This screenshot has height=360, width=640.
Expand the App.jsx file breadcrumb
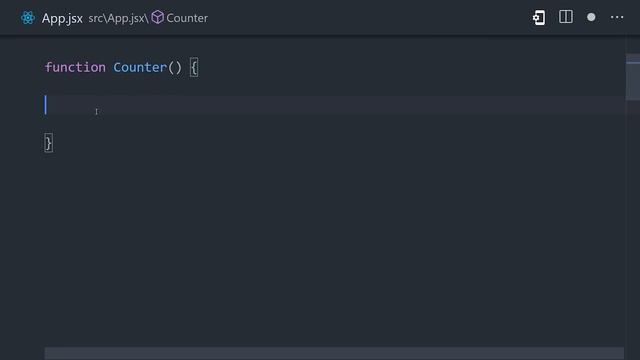click(x=126, y=18)
